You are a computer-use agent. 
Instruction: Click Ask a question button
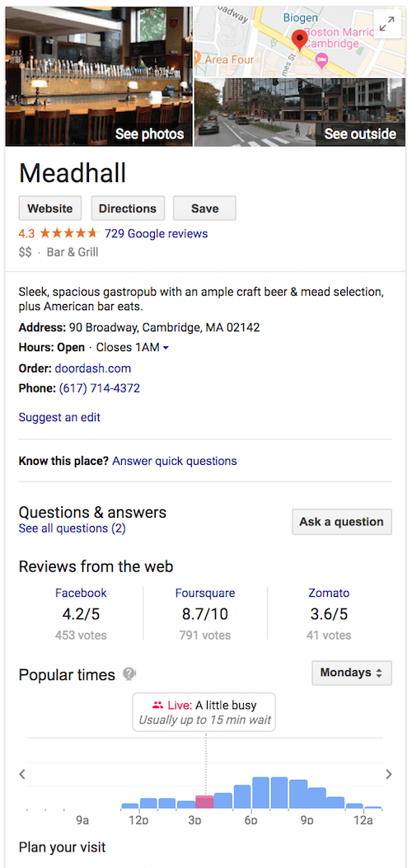342,522
